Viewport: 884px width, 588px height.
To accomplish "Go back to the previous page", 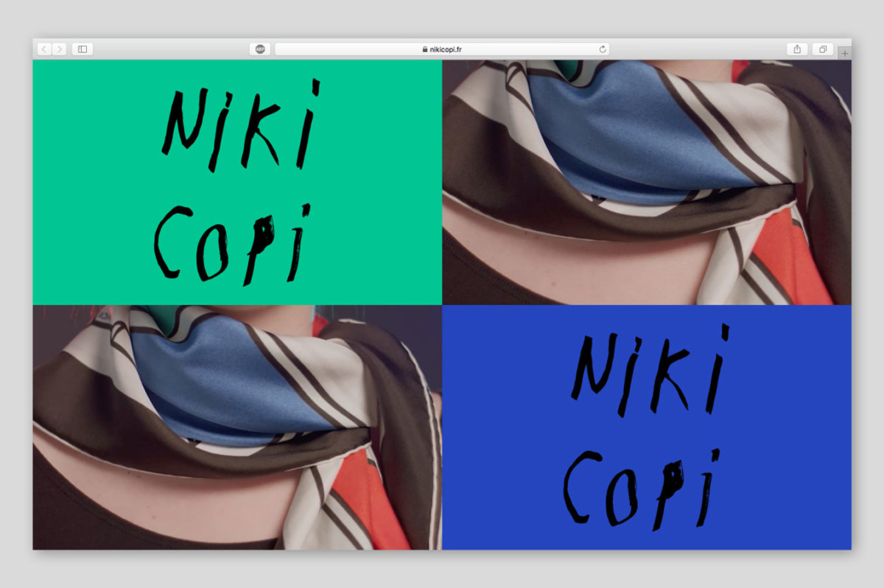I will click(44, 49).
